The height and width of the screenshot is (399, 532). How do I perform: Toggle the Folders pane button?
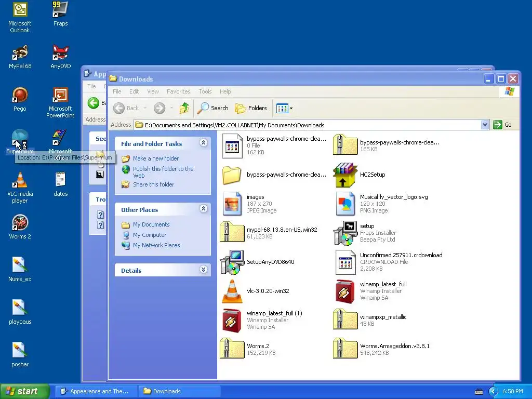(251, 108)
